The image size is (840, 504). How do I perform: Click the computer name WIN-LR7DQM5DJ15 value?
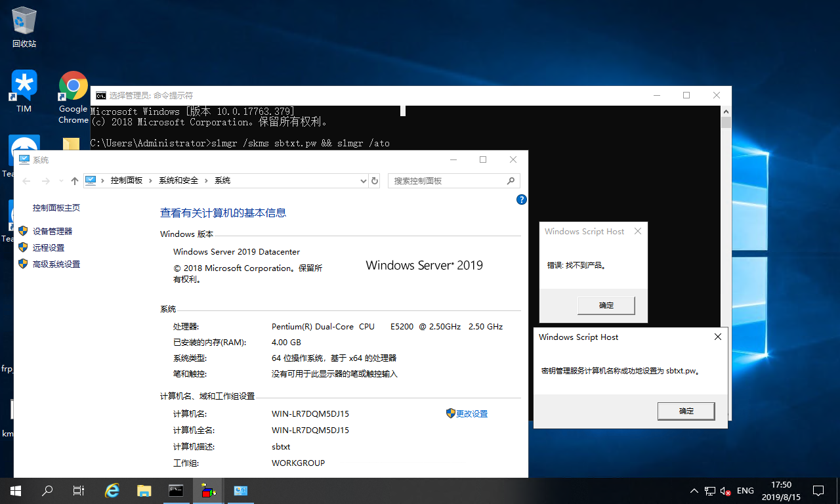point(310,414)
